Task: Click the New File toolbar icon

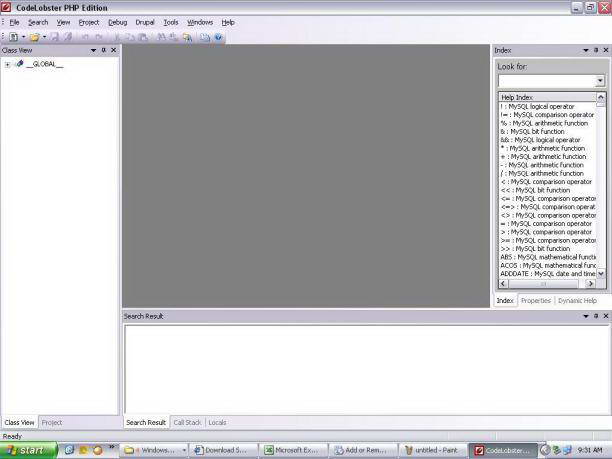Action: coord(14,37)
